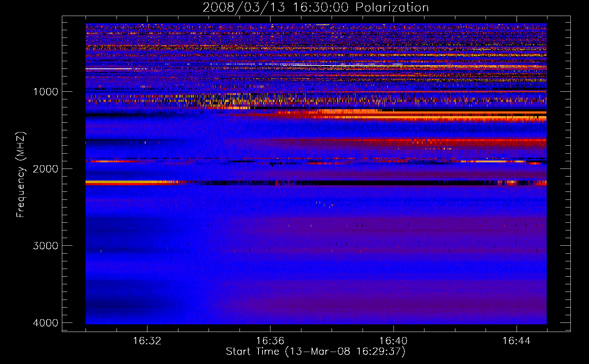This screenshot has height=364, width=589.
Task: Click the 'Start Time (13-Mar-08 16:29:37)' axis label
Action: point(316,352)
